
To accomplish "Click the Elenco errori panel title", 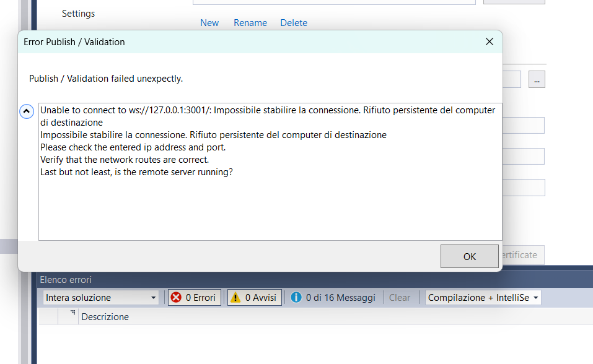I will click(x=66, y=280).
